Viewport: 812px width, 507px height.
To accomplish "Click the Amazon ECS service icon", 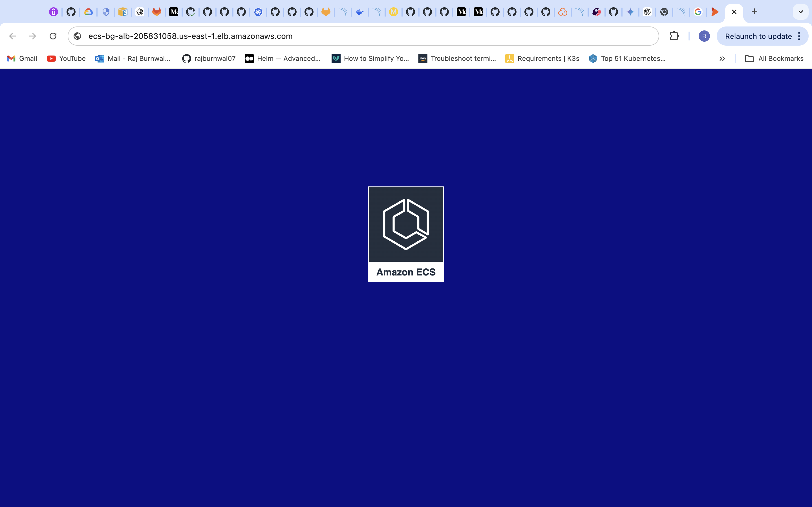I will pos(406,234).
